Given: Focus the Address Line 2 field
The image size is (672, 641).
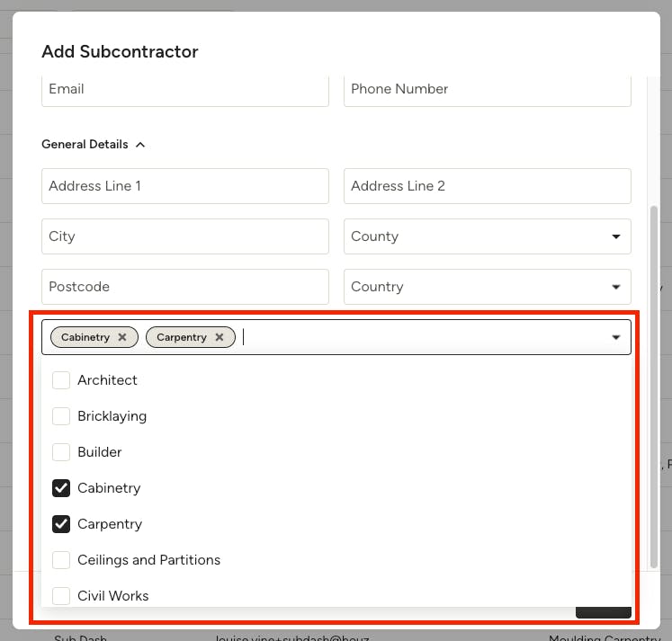Looking at the screenshot, I should click(488, 186).
